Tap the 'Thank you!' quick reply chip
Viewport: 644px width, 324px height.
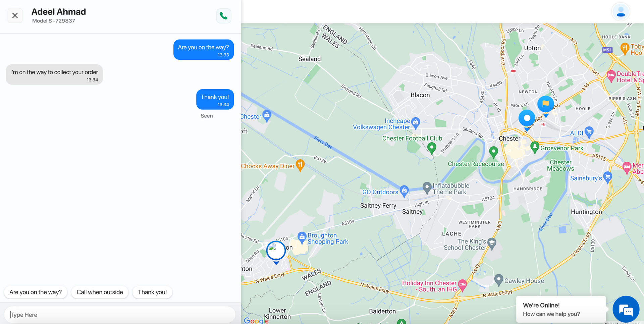pyautogui.click(x=152, y=292)
